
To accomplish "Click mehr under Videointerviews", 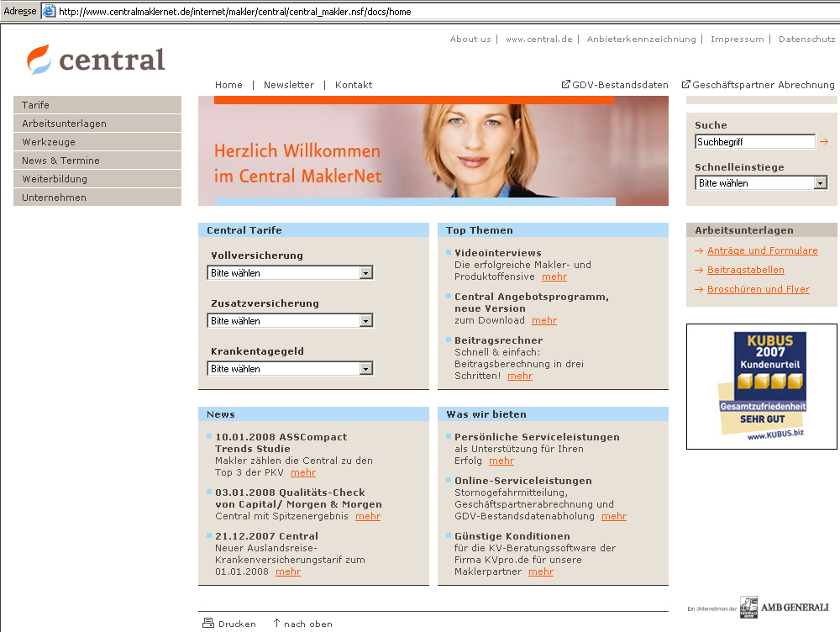I will pos(554,276).
